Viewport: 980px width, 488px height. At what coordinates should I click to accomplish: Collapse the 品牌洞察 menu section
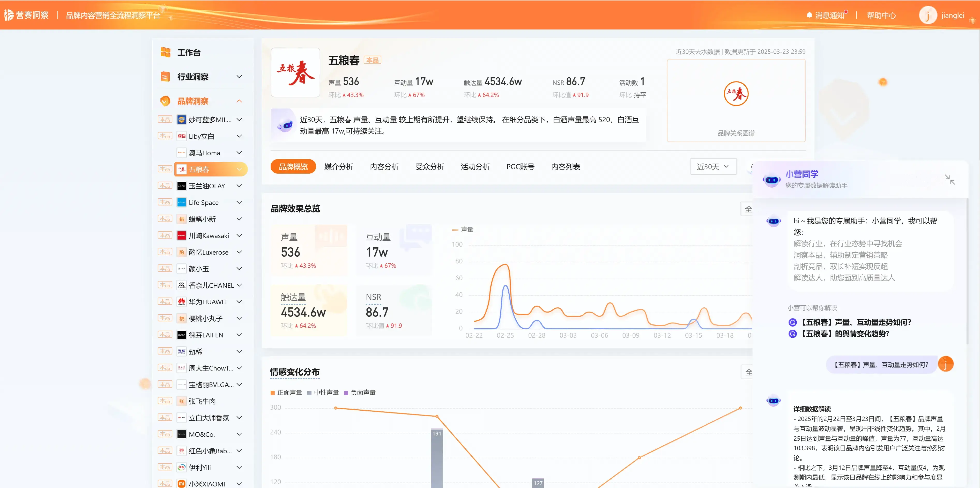coord(239,101)
